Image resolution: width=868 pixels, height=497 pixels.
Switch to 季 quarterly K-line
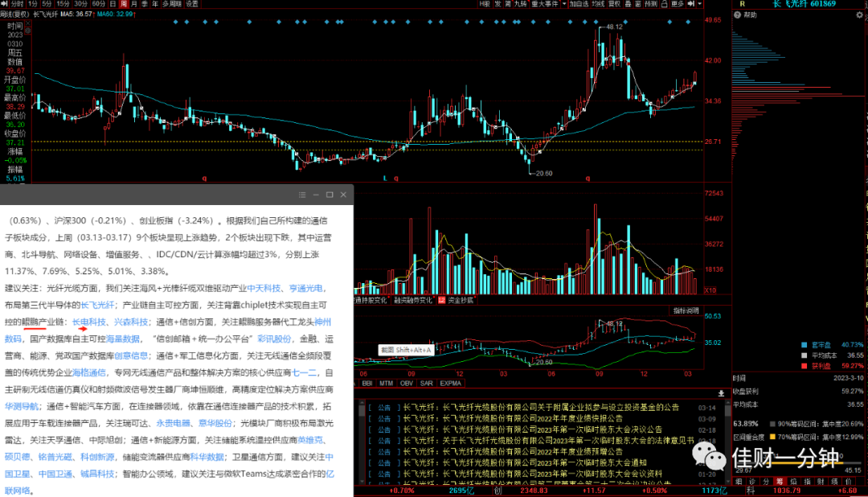click(x=145, y=3)
